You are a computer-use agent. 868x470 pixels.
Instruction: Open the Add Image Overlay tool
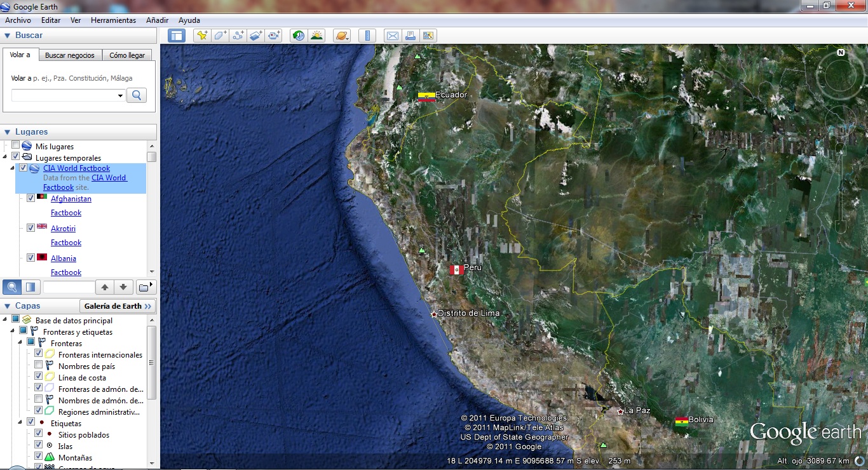pos(255,36)
